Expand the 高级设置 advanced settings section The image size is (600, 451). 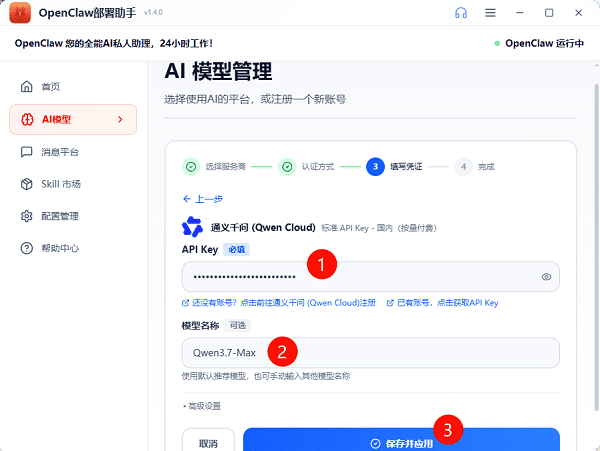pos(202,406)
